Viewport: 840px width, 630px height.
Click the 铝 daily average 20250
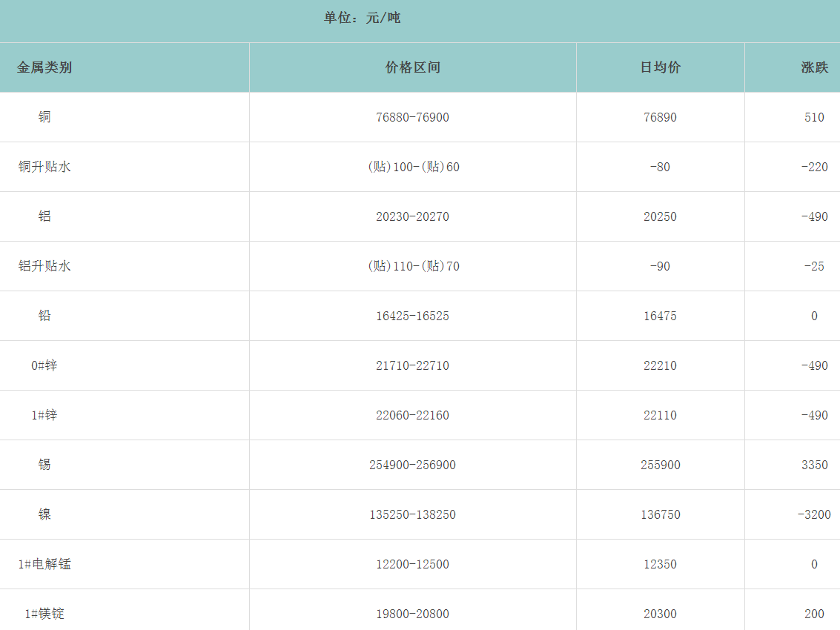(x=660, y=216)
